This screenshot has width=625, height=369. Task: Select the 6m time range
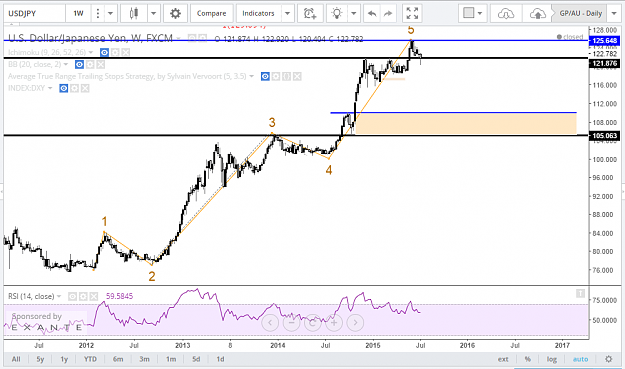coord(118,359)
